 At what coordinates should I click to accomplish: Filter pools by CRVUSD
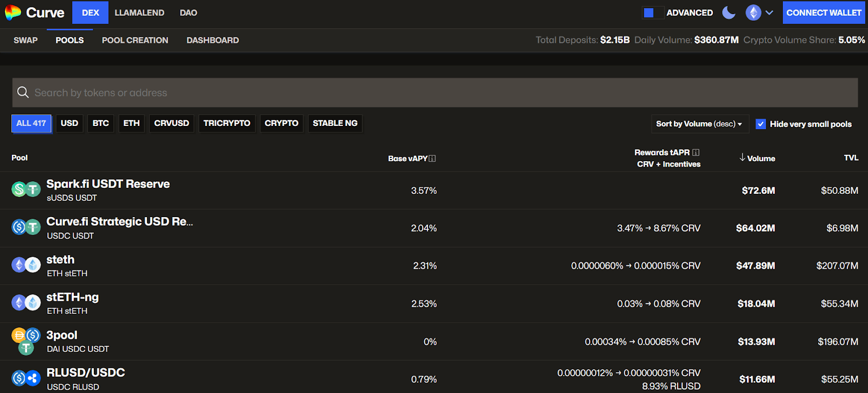pos(171,123)
